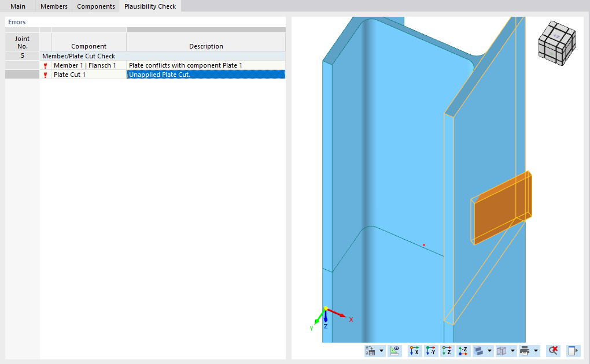Set view along Z axis
The image size is (590, 364).
[447, 351]
